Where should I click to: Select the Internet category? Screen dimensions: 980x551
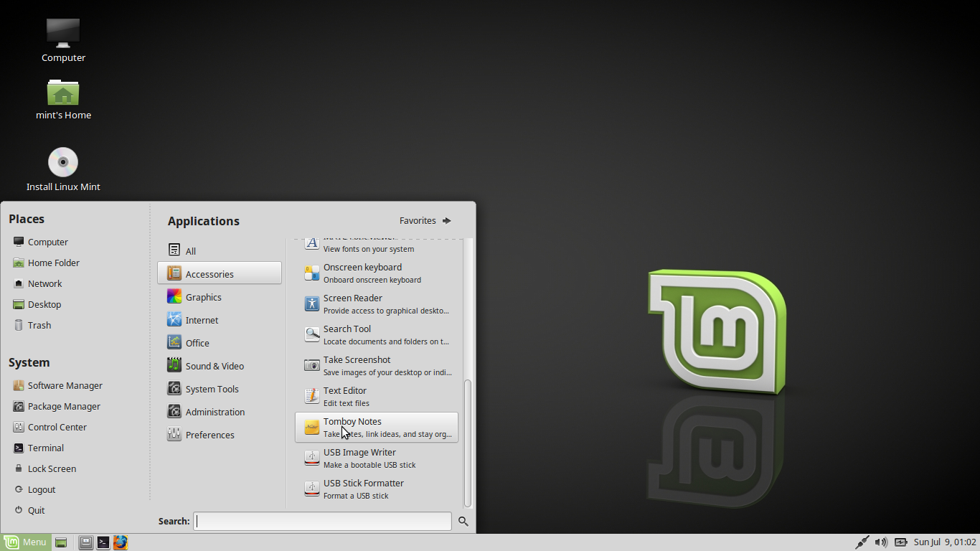tap(220, 319)
